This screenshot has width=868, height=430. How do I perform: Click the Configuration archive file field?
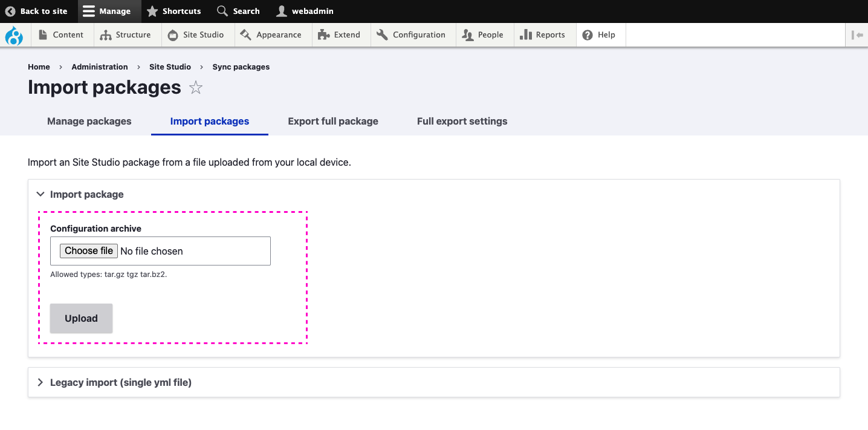pos(160,251)
